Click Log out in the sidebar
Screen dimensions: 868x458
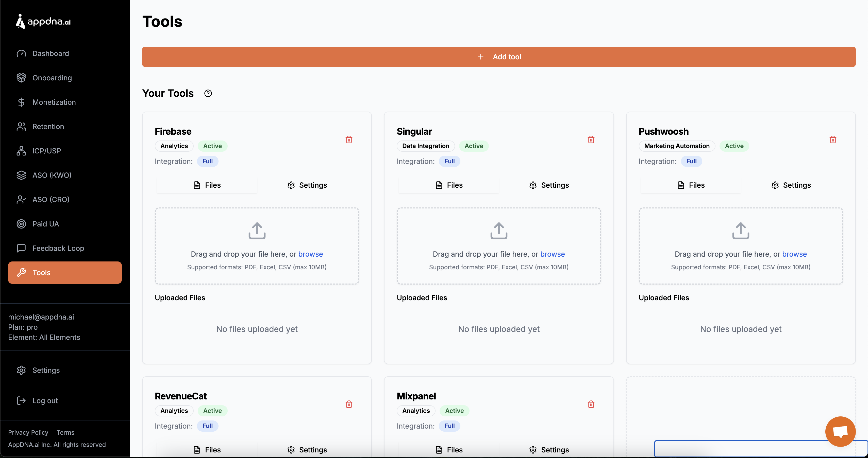point(45,401)
